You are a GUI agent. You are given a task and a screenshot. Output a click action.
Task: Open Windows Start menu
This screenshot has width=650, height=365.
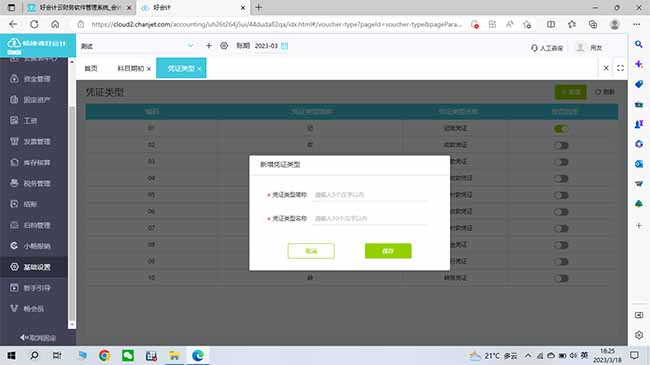coord(11,355)
